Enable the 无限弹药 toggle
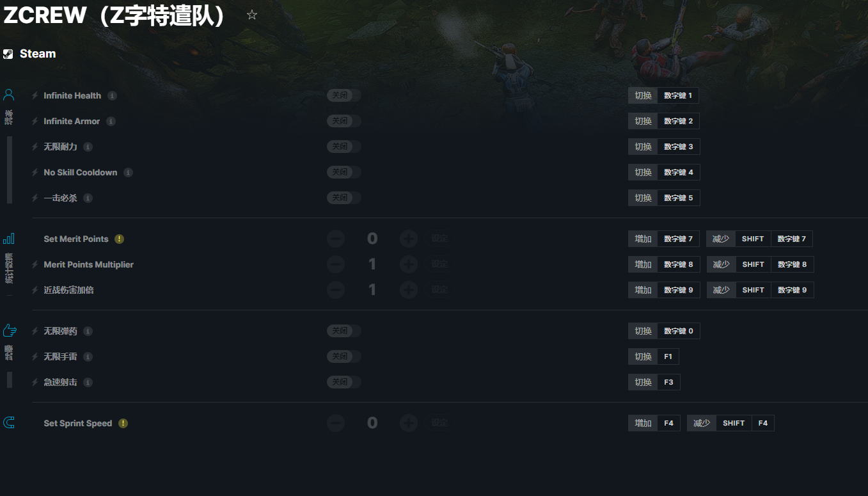Viewport: 868px width, 496px height. [344, 331]
